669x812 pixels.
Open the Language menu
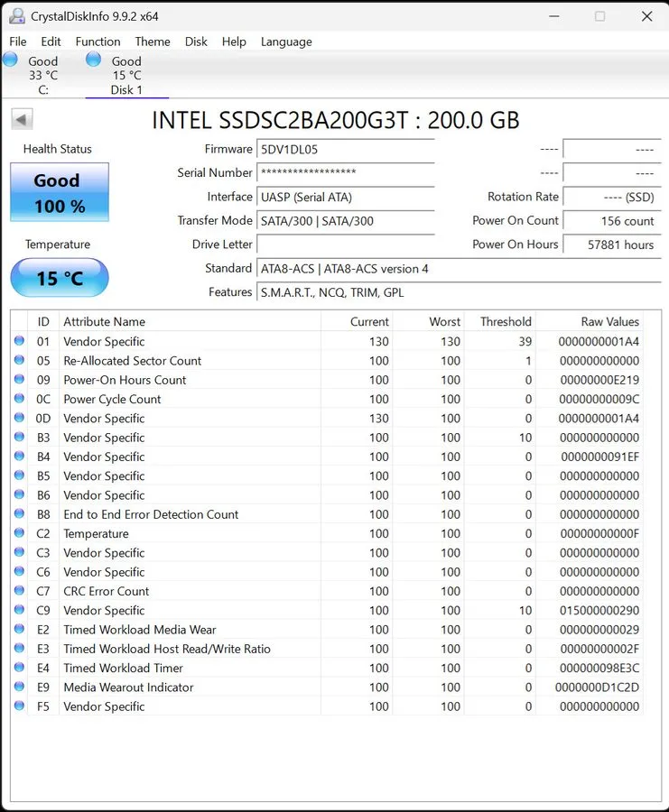[x=286, y=42]
